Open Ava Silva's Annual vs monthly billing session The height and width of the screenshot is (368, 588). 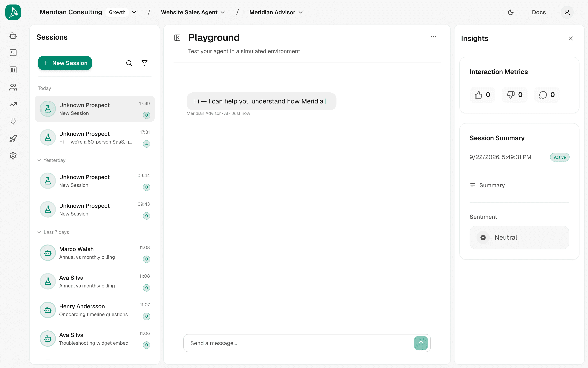pyautogui.click(x=95, y=281)
